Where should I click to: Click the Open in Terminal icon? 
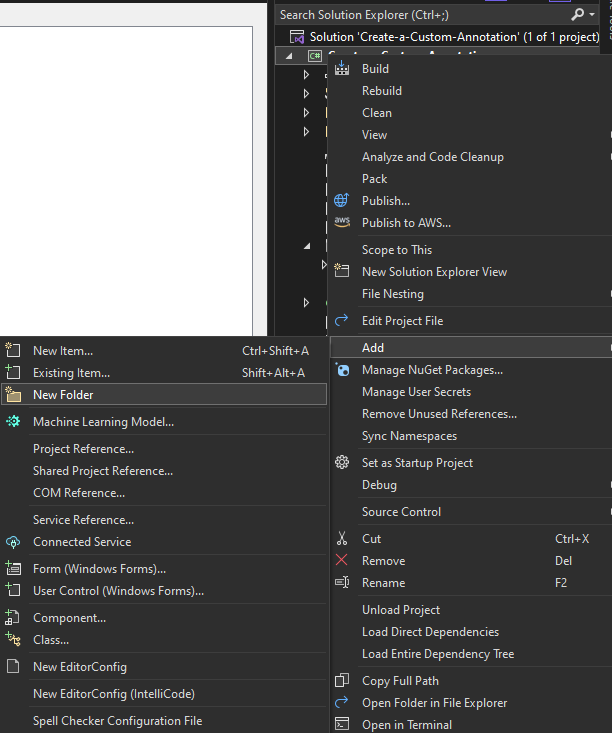point(342,724)
